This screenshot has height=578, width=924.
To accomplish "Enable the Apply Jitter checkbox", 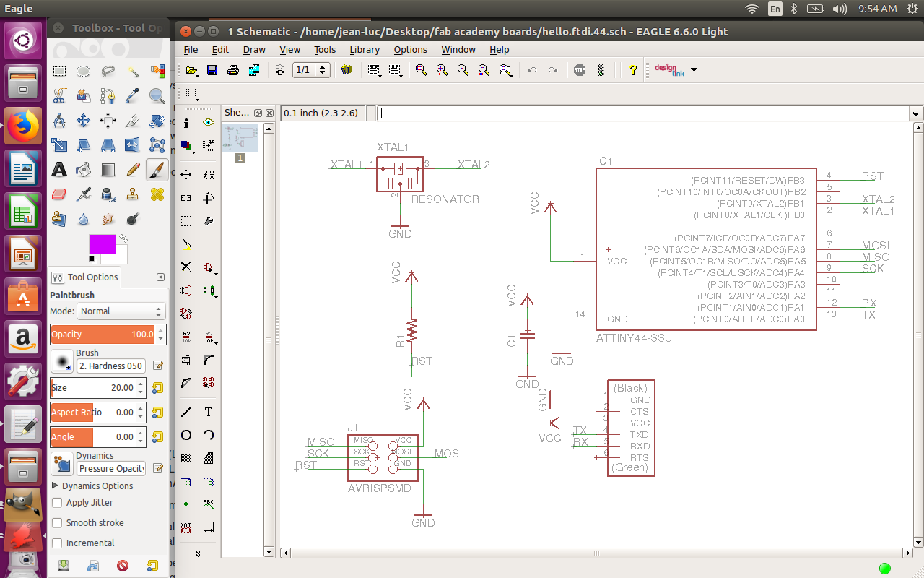I will (58, 503).
